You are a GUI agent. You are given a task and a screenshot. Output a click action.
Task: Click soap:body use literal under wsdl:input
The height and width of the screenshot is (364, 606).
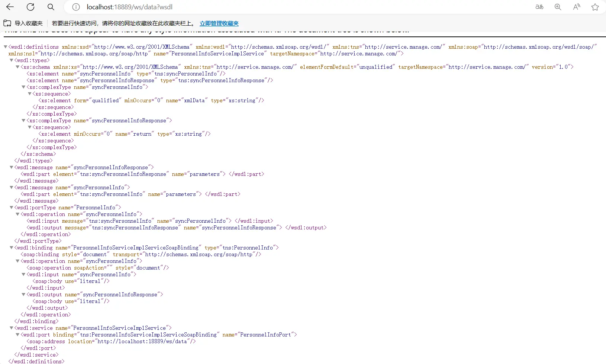coord(71,281)
